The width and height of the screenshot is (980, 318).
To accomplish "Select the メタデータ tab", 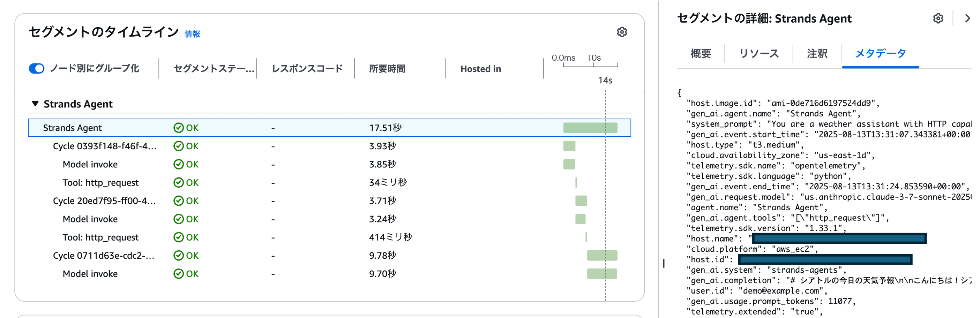I will coord(880,54).
